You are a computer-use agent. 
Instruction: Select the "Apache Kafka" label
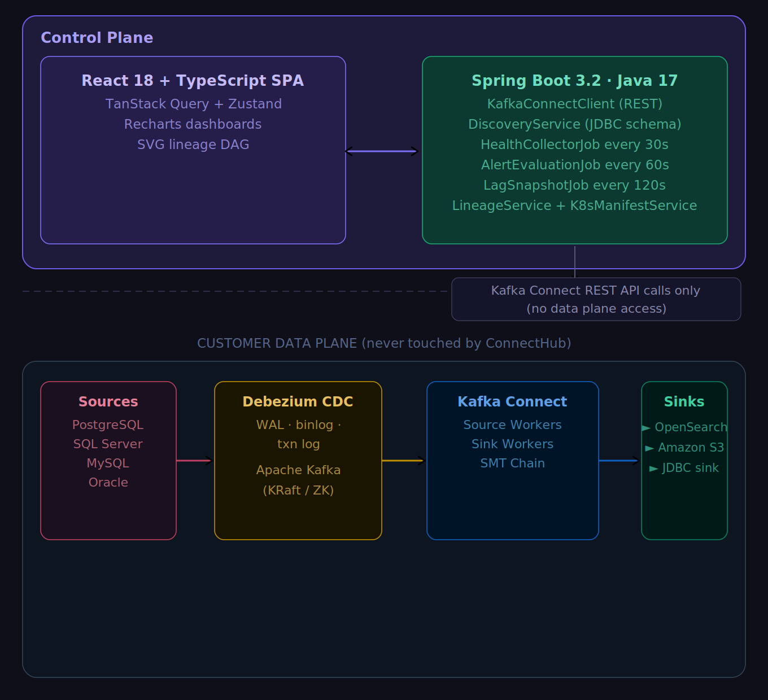299,470
